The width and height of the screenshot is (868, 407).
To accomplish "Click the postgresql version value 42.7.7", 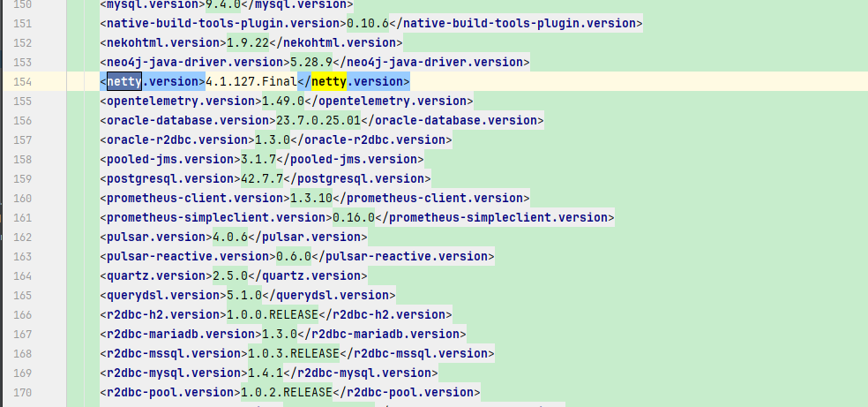I will pos(262,179).
